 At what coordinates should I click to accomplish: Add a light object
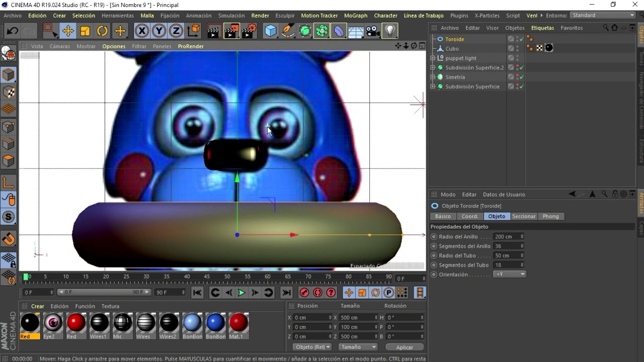point(390,31)
